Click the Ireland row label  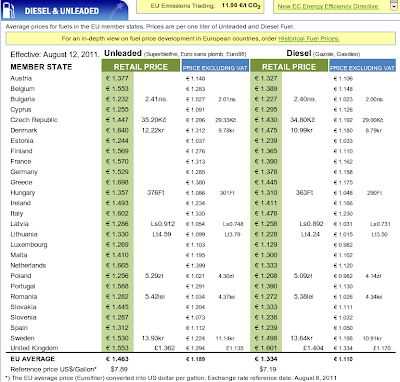(x=20, y=203)
